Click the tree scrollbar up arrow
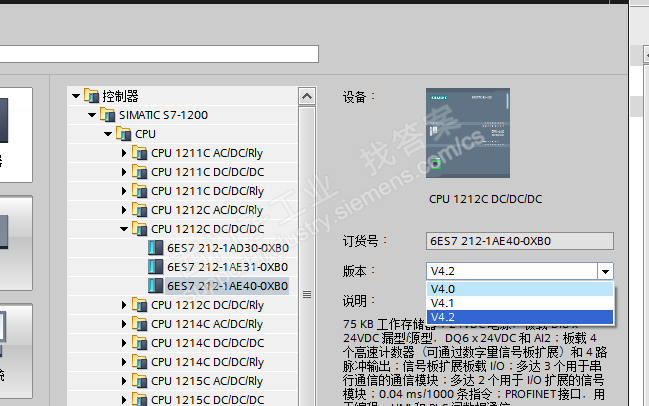This screenshot has width=649, height=406. coord(307,96)
